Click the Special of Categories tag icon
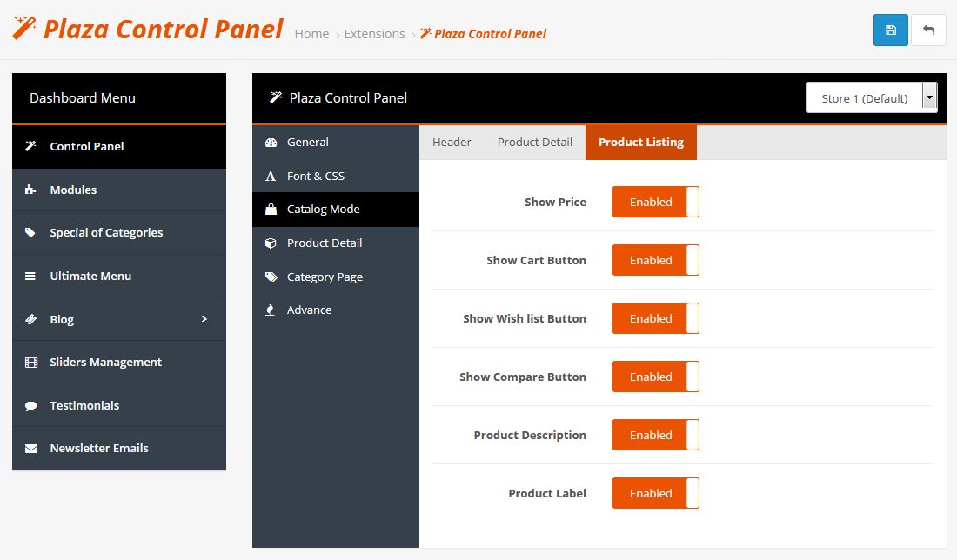The image size is (957, 560). [x=30, y=232]
